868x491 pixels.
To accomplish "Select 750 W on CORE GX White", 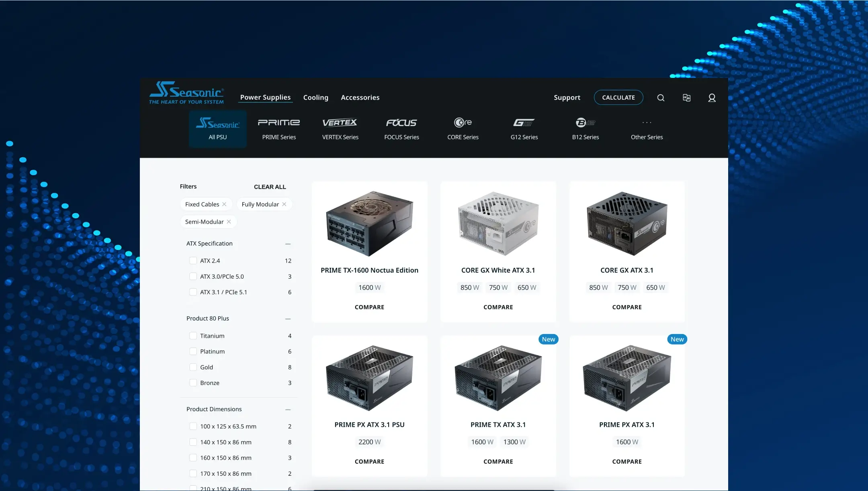I will 498,287.
